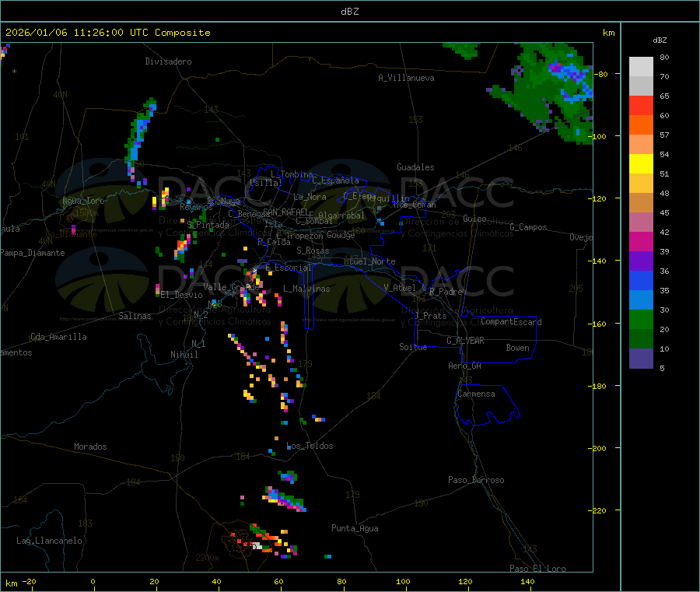Click the Cda_Amarilla map label
The image size is (700, 592).
[x=58, y=337]
